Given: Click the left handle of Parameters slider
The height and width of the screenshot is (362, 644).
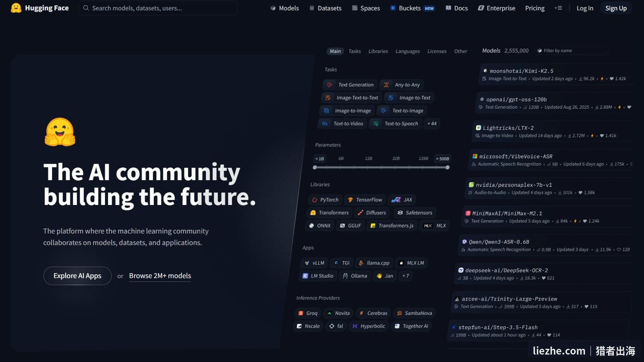Looking at the screenshot, I should tap(315, 167).
